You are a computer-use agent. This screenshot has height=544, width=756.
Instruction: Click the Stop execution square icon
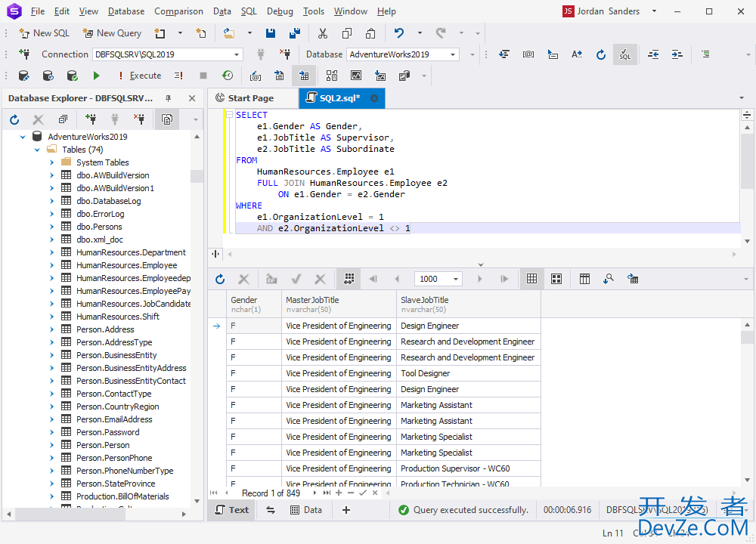coord(203,76)
